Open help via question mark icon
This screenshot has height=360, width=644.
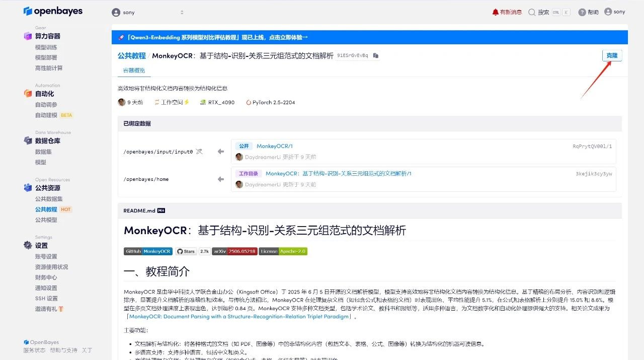pos(582,12)
